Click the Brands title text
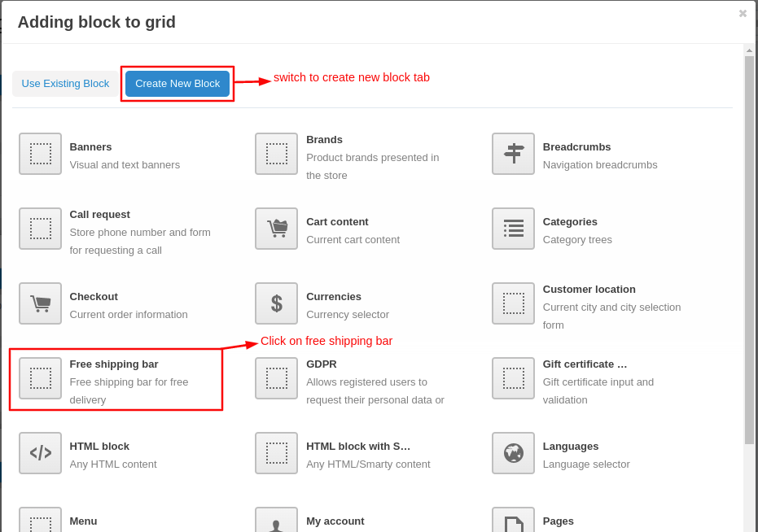Viewport: 758px width, 532px height. tap(324, 140)
